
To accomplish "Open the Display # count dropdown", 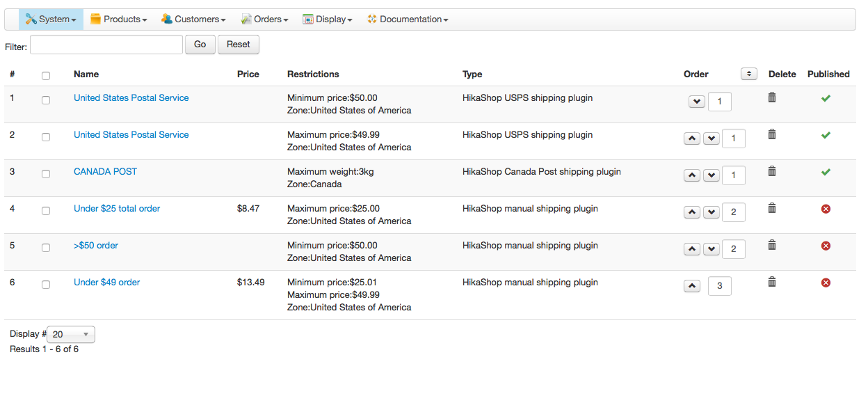I will 71,335.
